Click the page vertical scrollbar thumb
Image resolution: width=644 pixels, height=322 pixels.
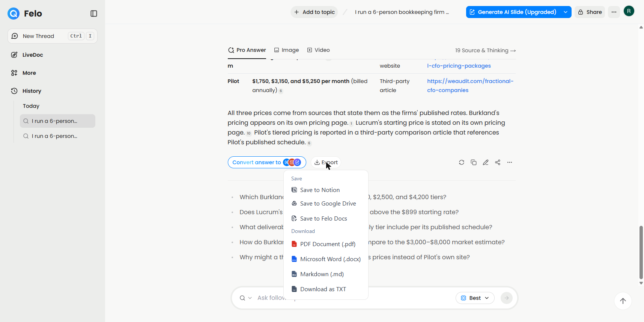(x=641, y=252)
